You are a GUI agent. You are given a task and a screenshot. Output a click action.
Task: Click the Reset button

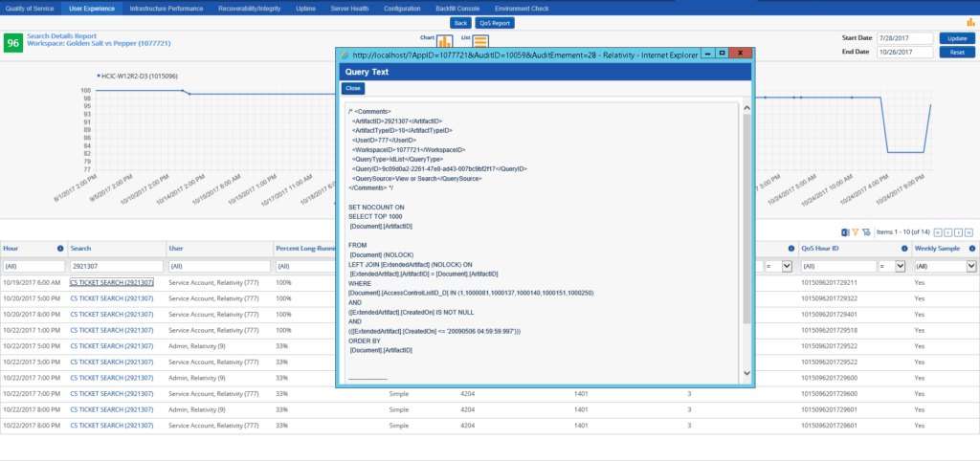[957, 53]
